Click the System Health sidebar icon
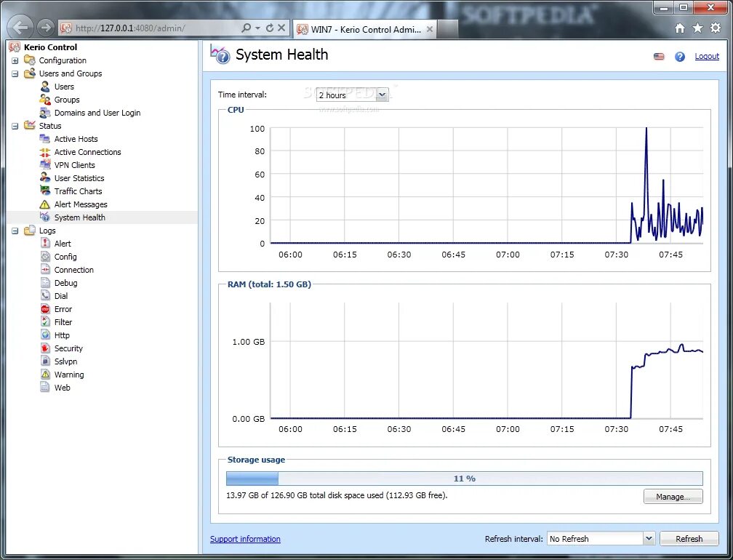Screen dimensions: 733x560 (x=45, y=217)
